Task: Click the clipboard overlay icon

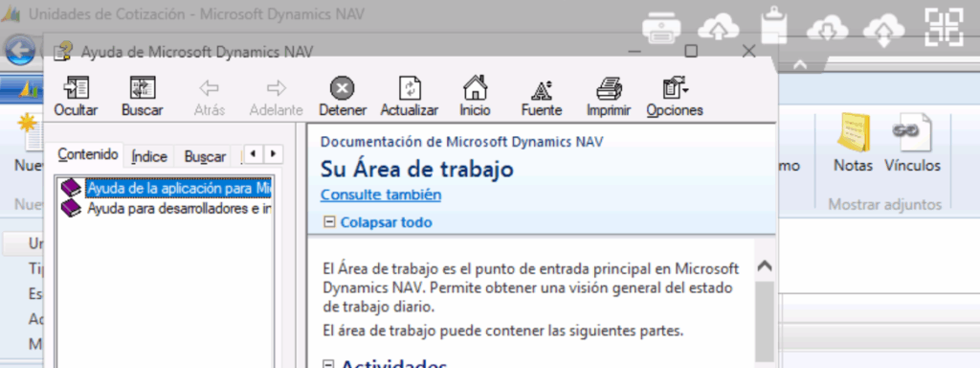Action: click(x=773, y=26)
